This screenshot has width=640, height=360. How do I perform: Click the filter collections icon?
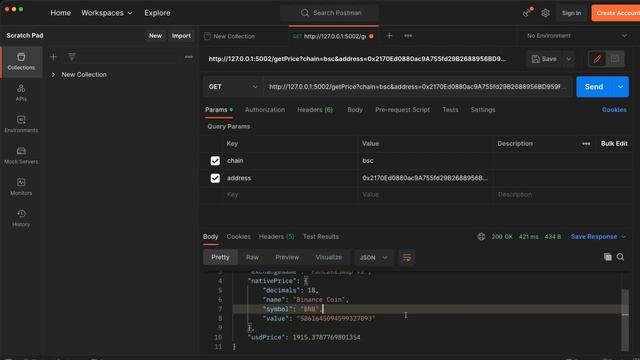point(72,57)
